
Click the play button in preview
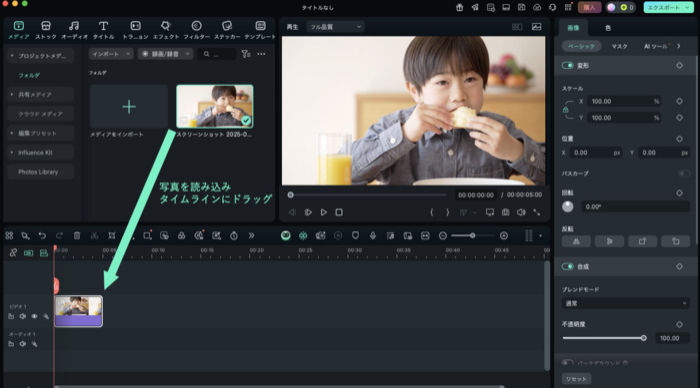coord(324,213)
